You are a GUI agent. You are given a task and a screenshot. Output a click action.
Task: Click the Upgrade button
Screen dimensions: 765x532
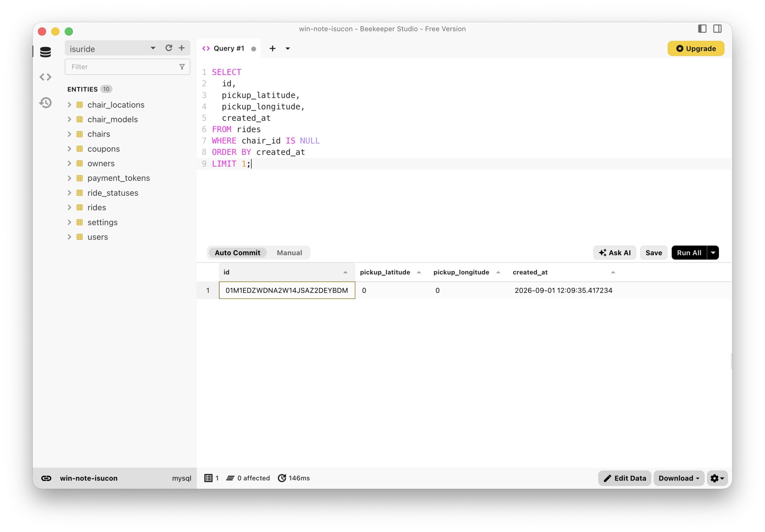[696, 49]
